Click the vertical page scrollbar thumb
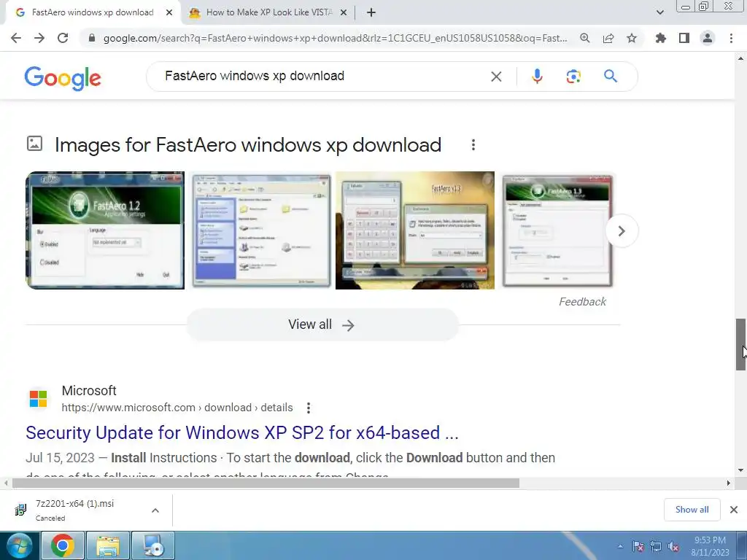This screenshot has height=560, width=747. click(x=740, y=344)
